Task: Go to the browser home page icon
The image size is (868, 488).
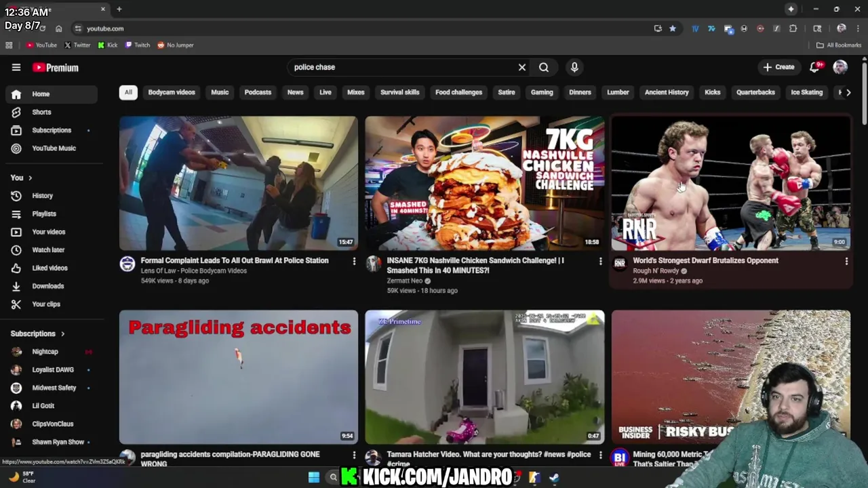Action: pyautogui.click(x=59, y=28)
